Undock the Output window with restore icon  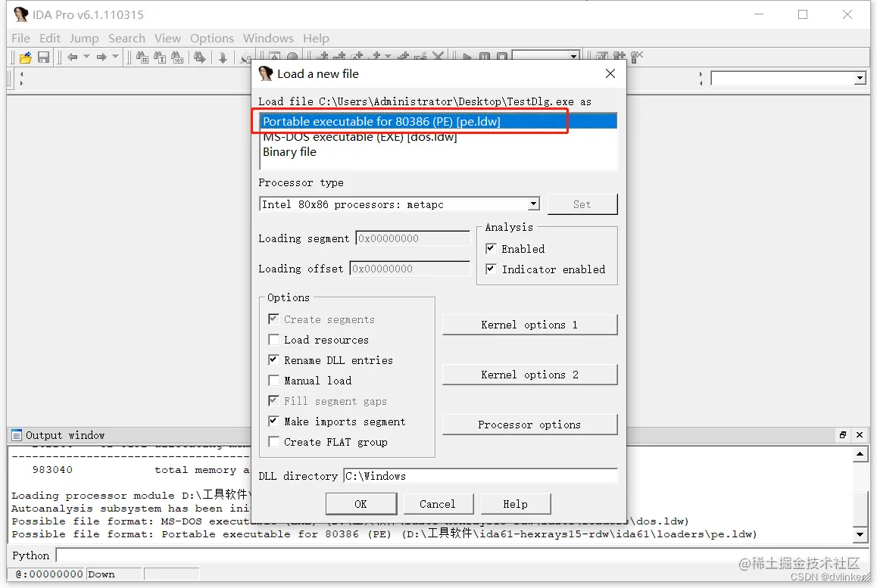(843, 435)
